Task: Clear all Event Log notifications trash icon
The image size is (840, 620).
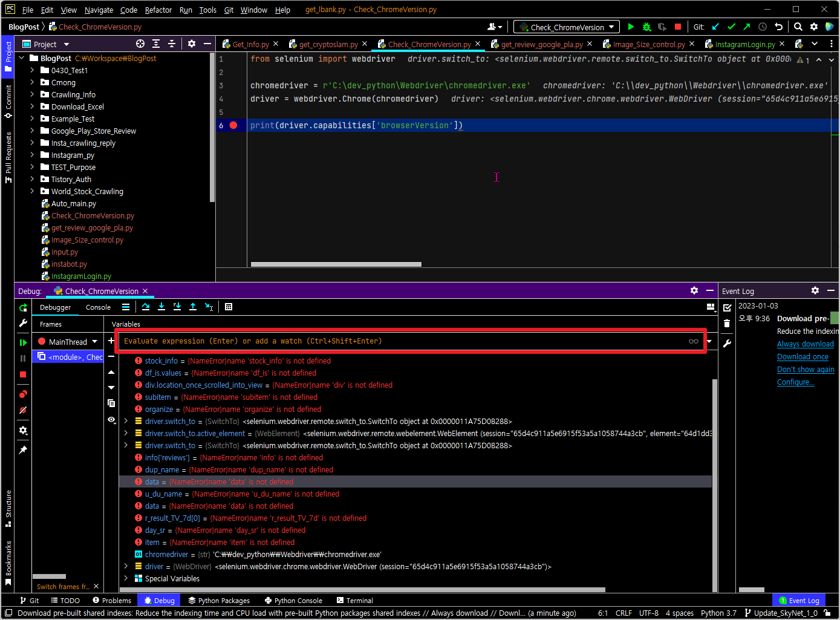Action: tap(727, 324)
